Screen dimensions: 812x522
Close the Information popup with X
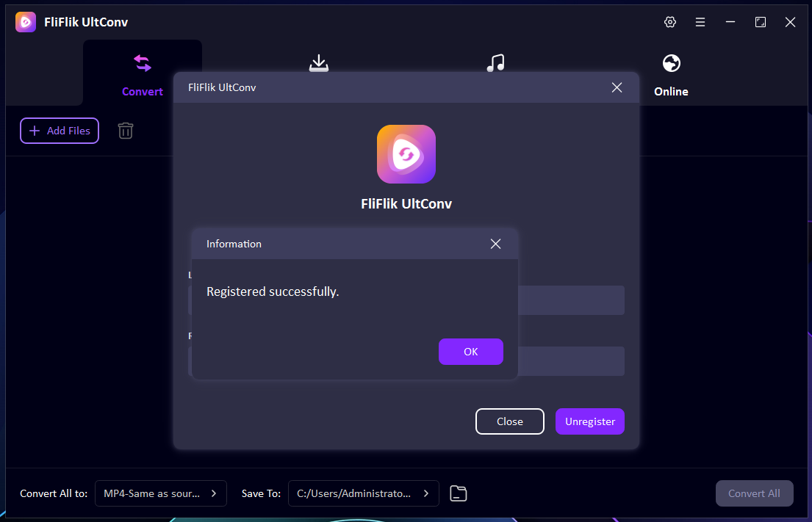point(495,244)
